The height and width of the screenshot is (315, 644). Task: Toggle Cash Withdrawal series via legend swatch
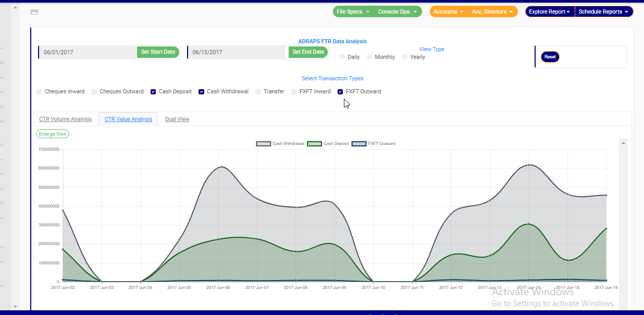(263, 143)
